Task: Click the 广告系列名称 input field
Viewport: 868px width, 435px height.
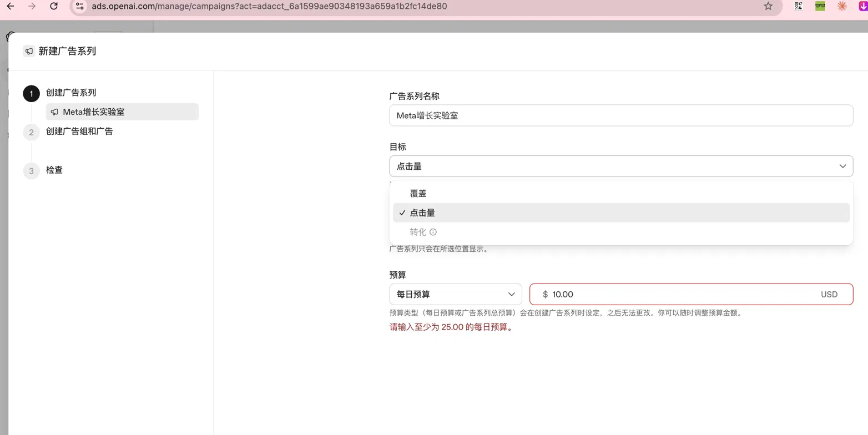Action: coord(621,115)
